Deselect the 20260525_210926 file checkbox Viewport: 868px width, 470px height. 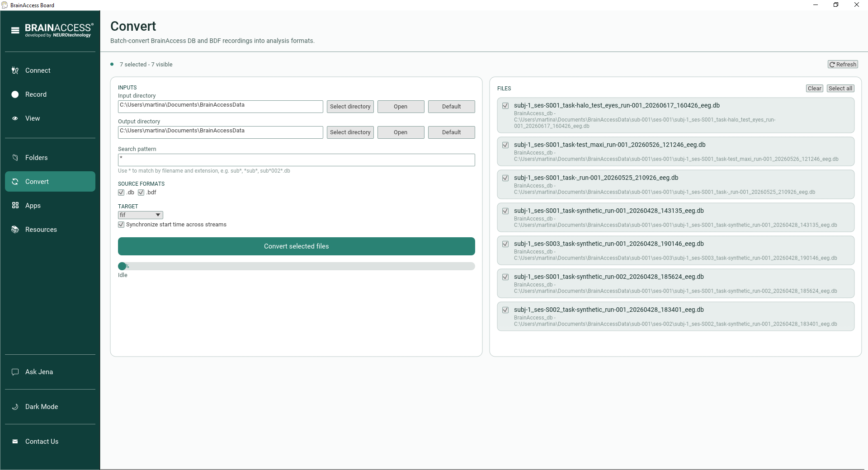(505, 178)
